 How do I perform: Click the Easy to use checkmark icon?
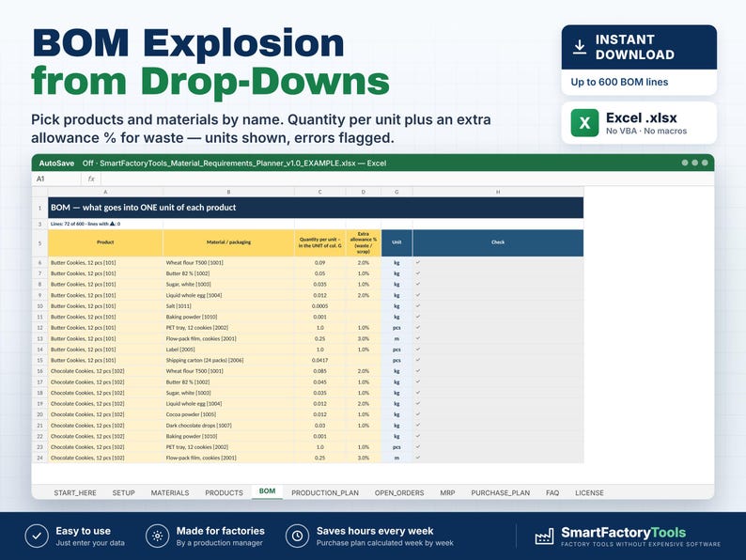tap(37, 537)
